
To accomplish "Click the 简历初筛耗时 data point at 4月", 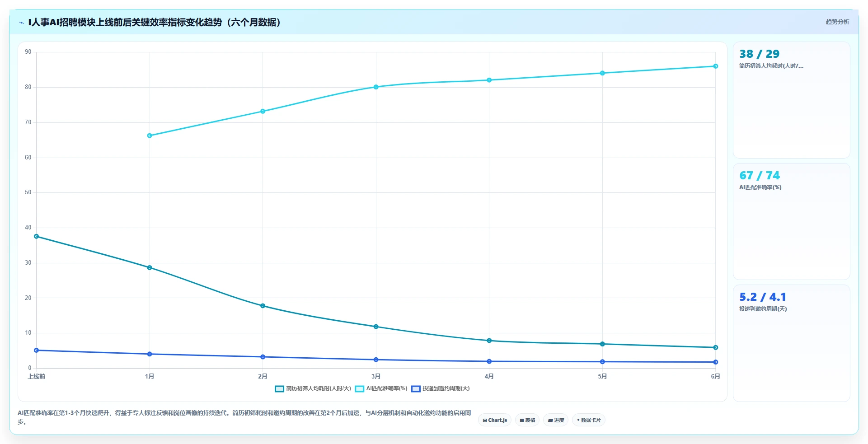I will pos(489,341).
